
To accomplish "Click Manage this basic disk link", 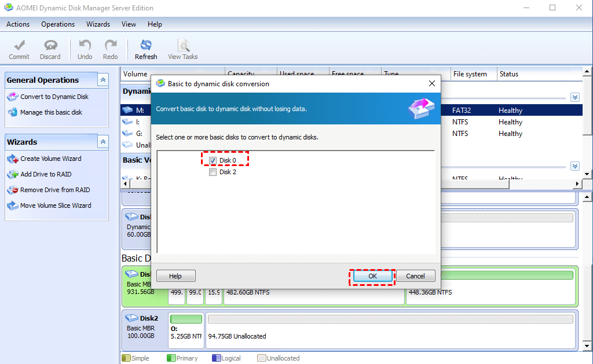I will coord(51,112).
